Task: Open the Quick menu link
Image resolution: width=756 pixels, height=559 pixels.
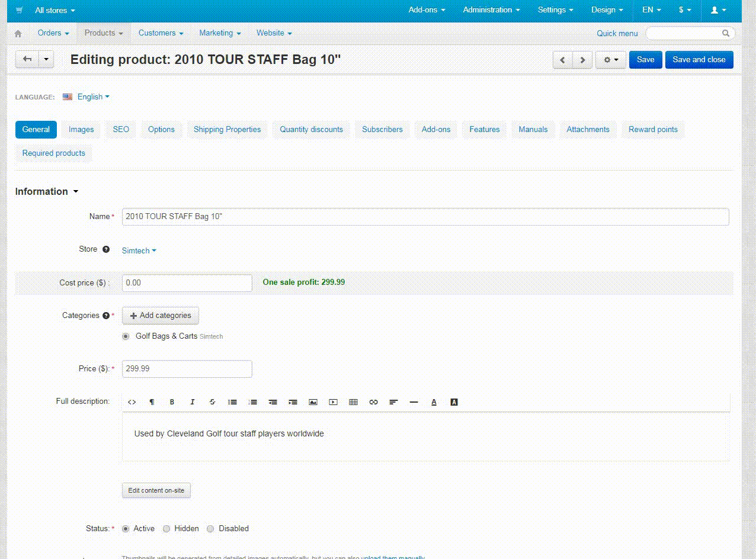Action: 617,34
